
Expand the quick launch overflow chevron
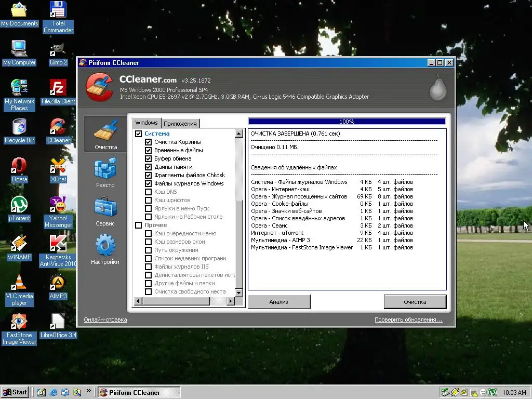pyautogui.click(x=88, y=391)
